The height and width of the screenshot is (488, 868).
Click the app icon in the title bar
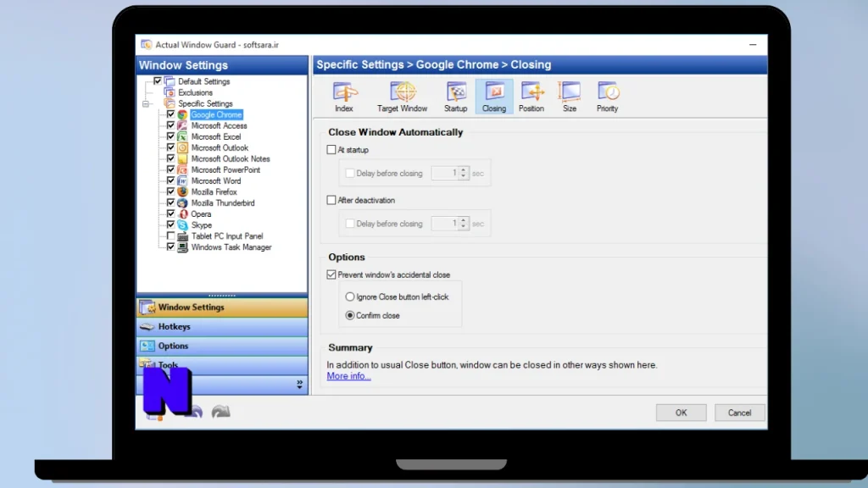pos(146,44)
